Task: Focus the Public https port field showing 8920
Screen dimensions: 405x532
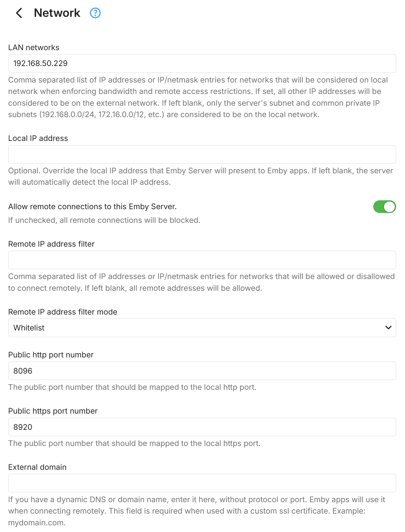Action: [202, 427]
